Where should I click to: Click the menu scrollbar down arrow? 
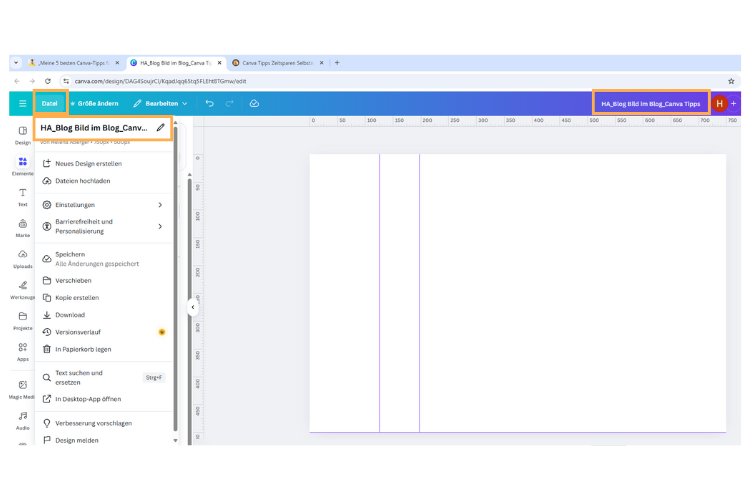(175, 441)
